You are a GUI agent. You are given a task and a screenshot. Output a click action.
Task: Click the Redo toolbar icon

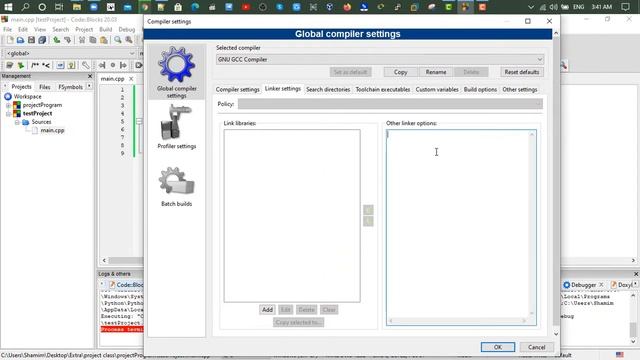67,40
